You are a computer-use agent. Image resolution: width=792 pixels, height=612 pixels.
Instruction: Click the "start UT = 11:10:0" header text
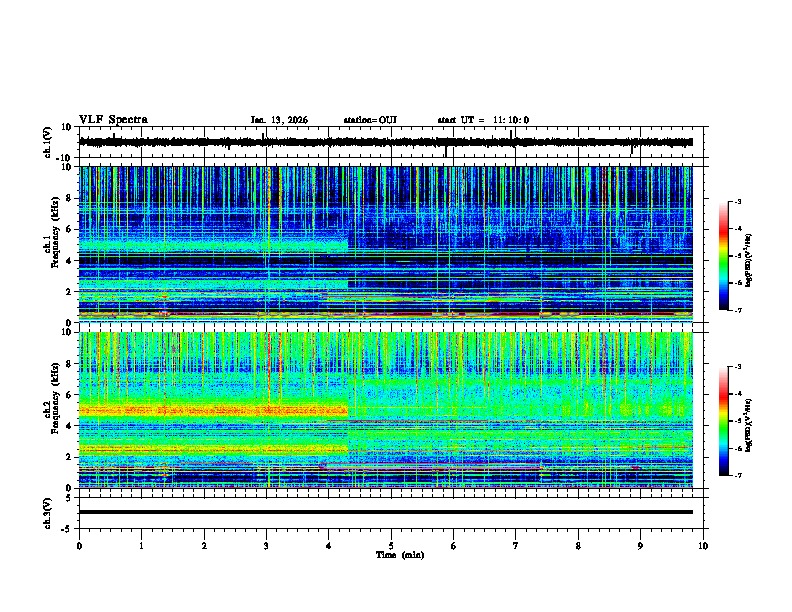click(483, 120)
